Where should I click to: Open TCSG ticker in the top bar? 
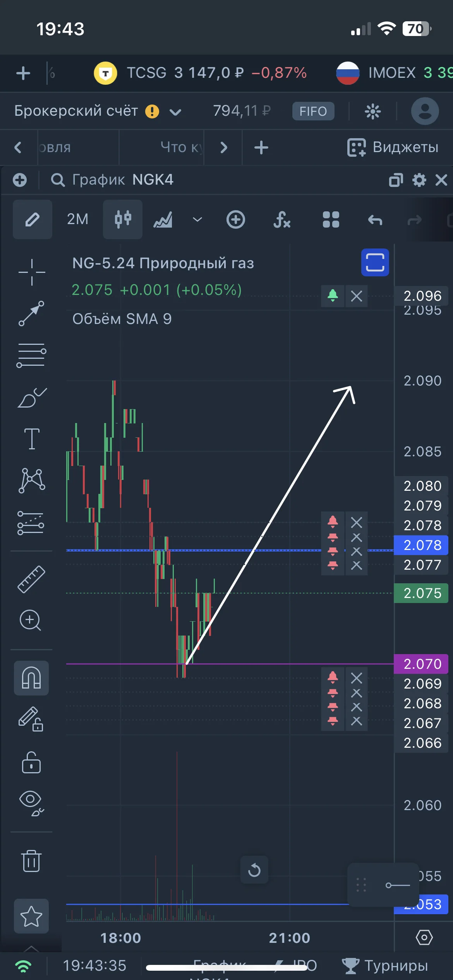coord(201,73)
